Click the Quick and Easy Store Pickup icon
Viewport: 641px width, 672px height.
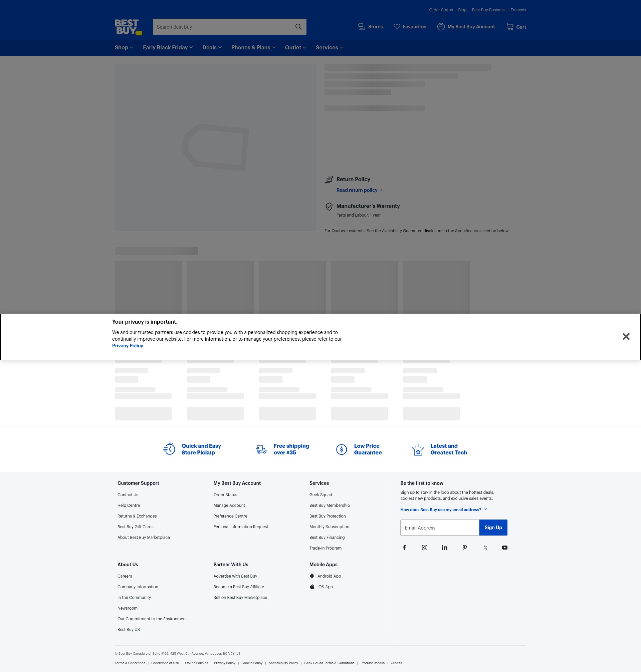point(170,449)
